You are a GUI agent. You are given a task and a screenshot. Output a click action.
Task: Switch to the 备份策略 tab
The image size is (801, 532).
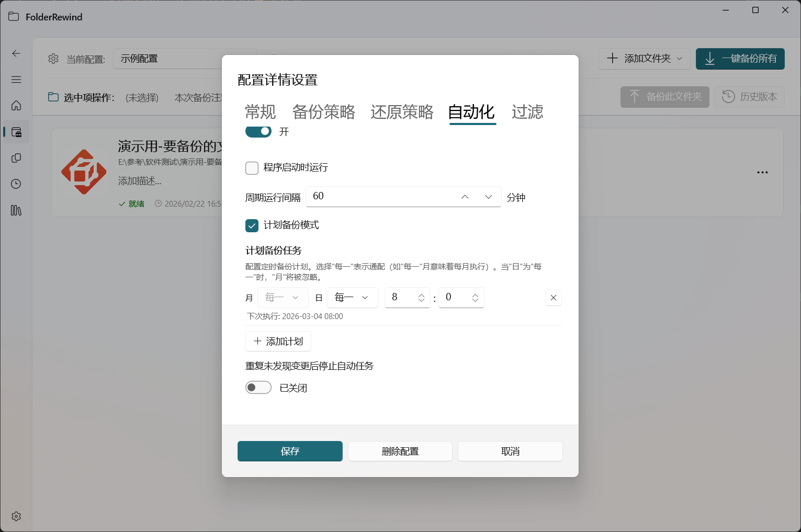[x=323, y=112]
